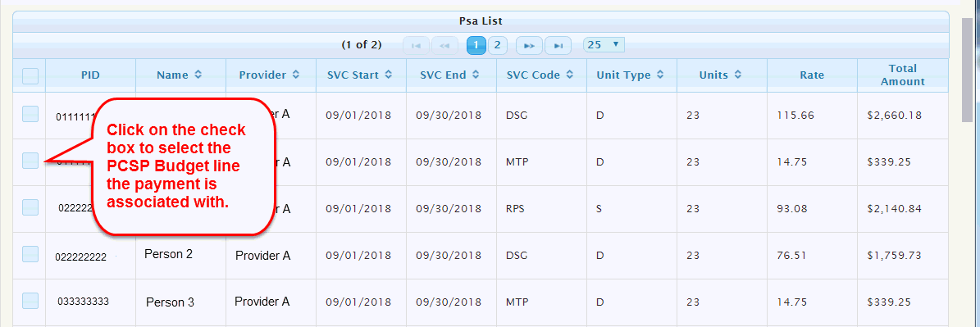Jump to last page of Psa List

coord(558,46)
